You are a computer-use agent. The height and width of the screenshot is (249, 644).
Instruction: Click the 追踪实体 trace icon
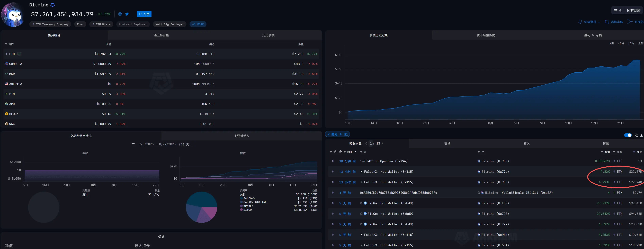pyautogui.click(x=607, y=22)
